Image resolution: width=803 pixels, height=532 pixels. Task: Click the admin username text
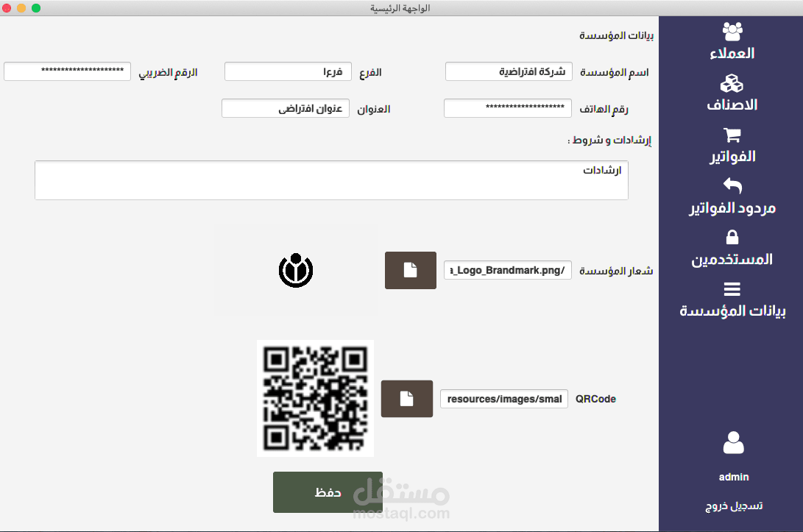click(734, 477)
